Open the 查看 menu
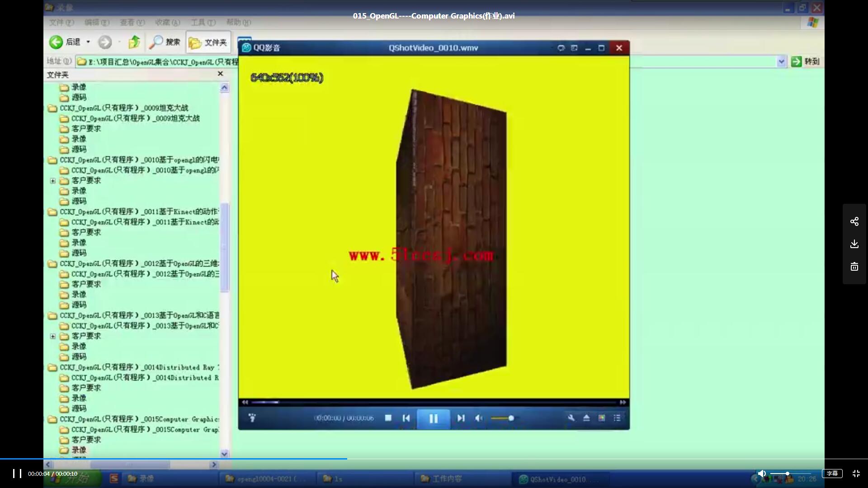Viewport: 868px width, 488px height. (132, 22)
